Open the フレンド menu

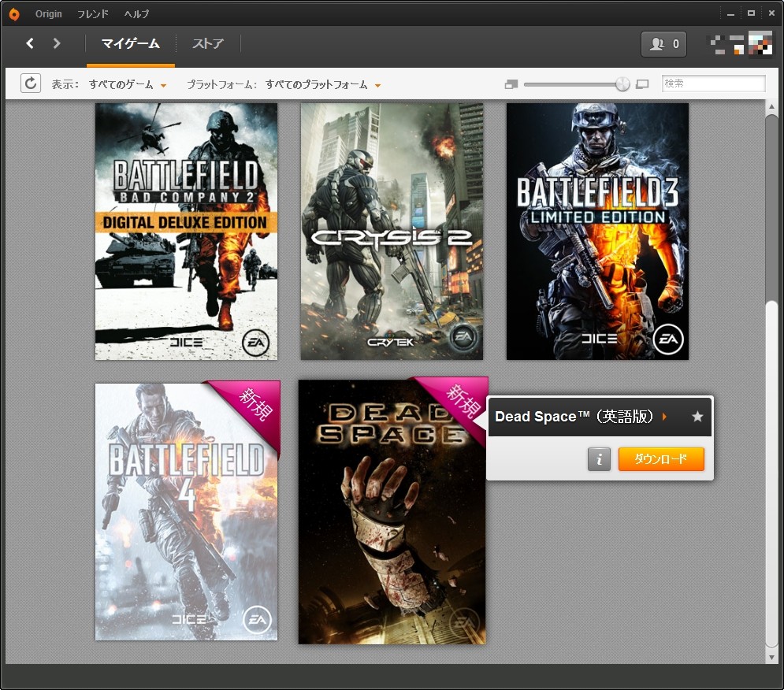(x=92, y=14)
